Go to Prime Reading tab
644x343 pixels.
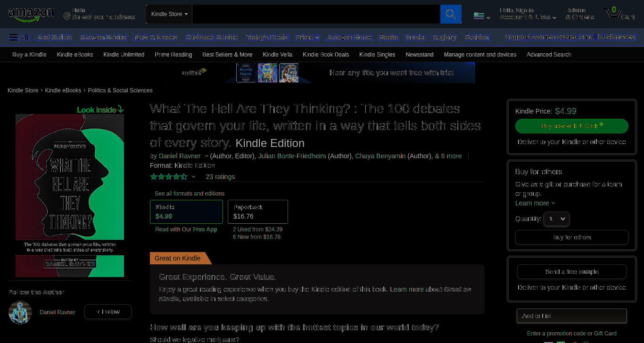(173, 55)
